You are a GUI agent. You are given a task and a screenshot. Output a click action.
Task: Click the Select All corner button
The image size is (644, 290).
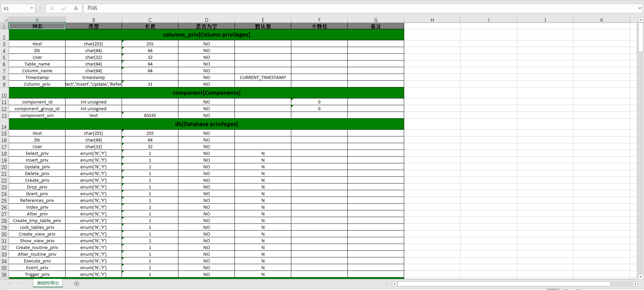pyautogui.click(x=4, y=20)
